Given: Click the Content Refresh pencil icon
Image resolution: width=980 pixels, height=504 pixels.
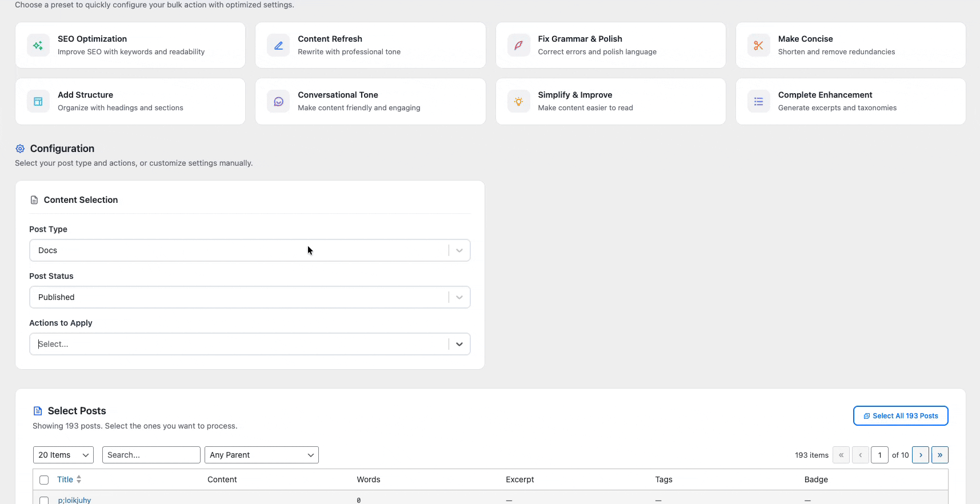Looking at the screenshot, I should pyautogui.click(x=278, y=46).
